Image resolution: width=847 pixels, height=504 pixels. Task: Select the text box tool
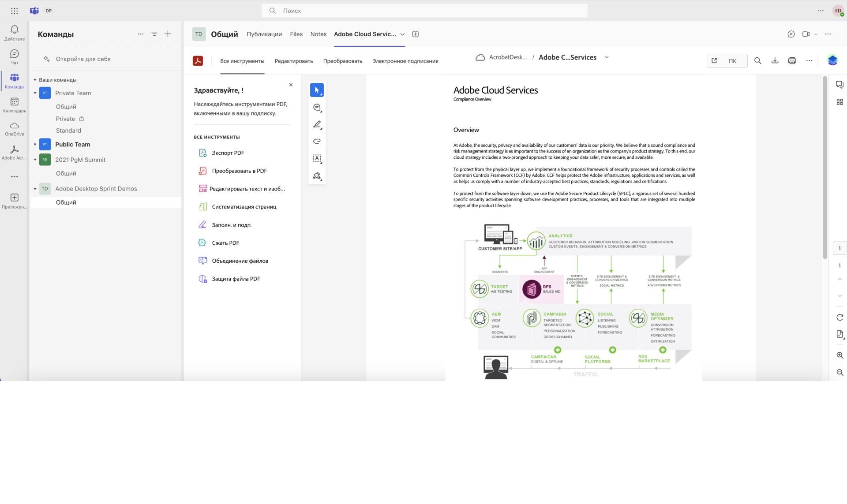[317, 158]
